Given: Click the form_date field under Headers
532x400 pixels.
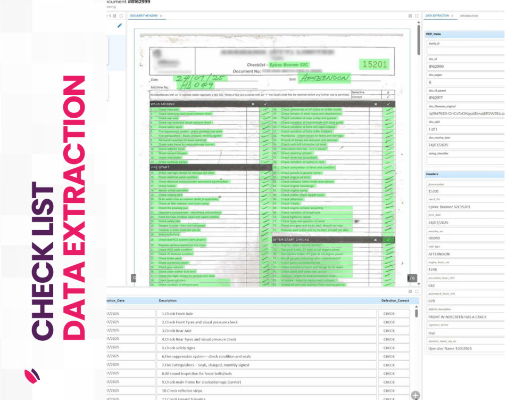Looking at the screenshot, I should coord(465,223).
